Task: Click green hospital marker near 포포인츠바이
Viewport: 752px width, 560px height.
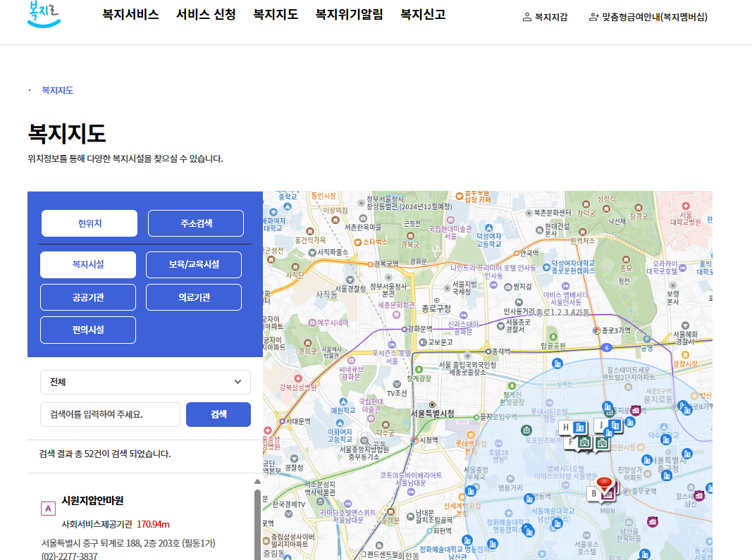Action: coord(526,430)
